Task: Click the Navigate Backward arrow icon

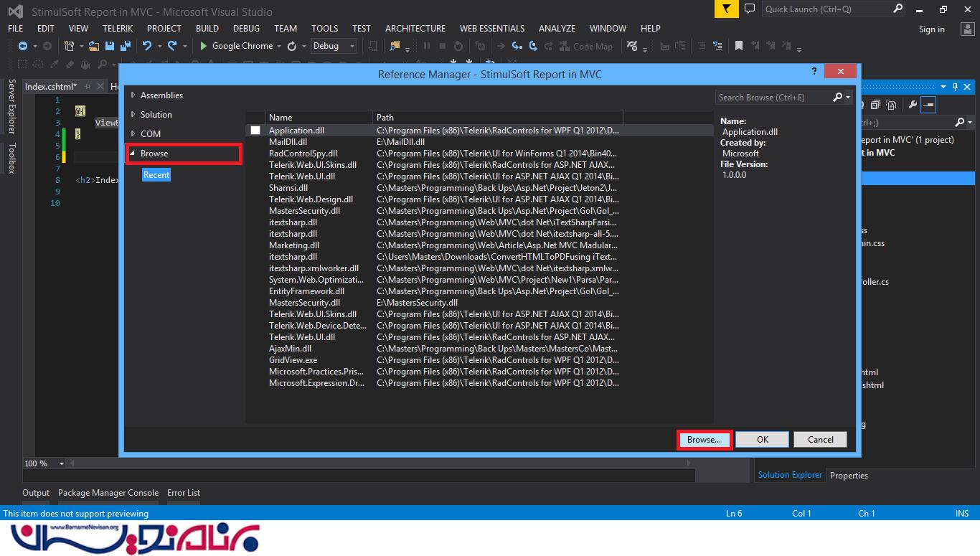Action: tap(23, 46)
